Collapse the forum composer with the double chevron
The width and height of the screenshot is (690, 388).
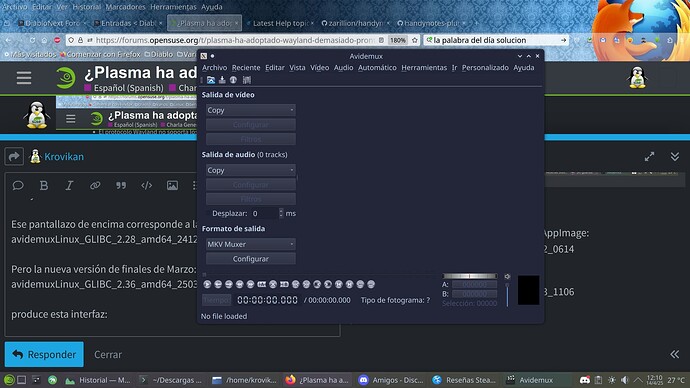675,157
